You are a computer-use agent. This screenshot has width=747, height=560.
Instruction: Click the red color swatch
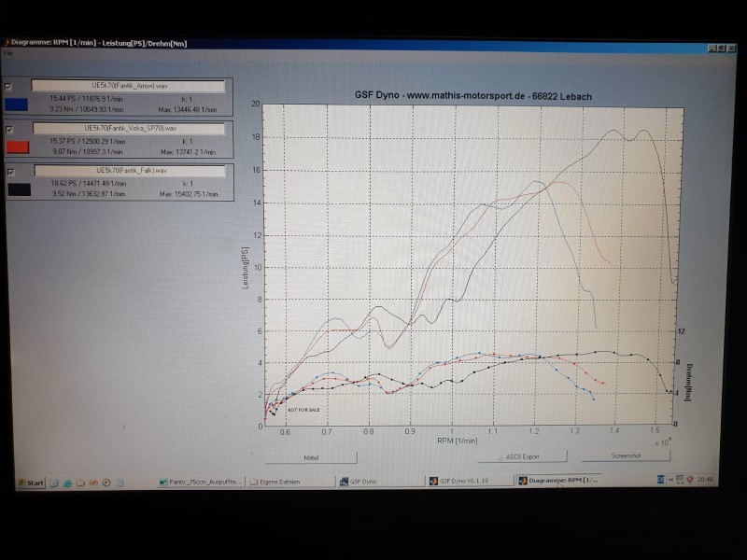18,147
